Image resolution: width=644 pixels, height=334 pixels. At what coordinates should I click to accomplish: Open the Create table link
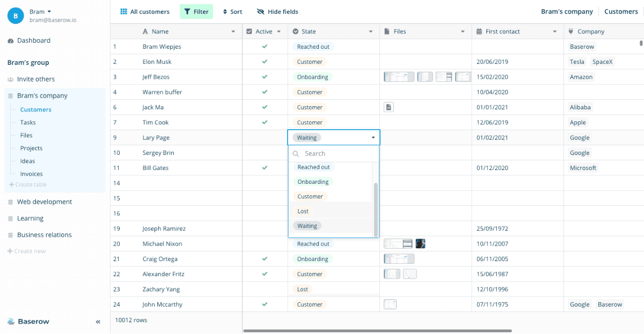pos(27,184)
